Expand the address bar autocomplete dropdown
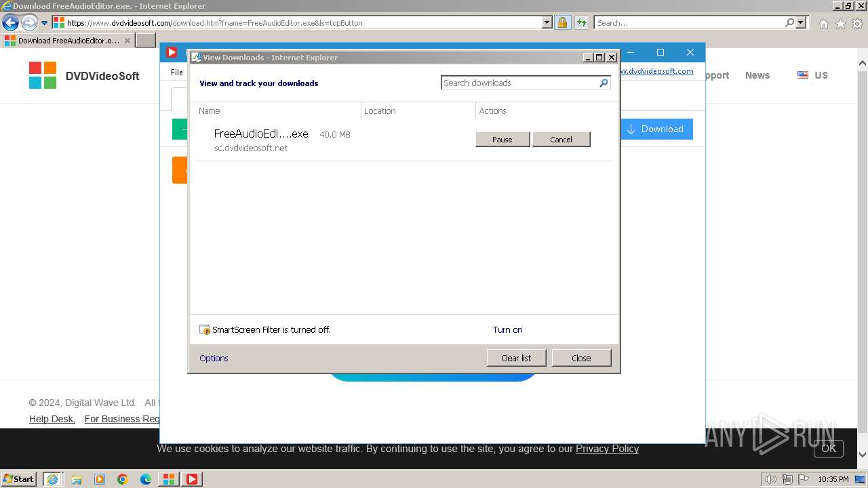This screenshot has width=868, height=488. tap(547, 22)
